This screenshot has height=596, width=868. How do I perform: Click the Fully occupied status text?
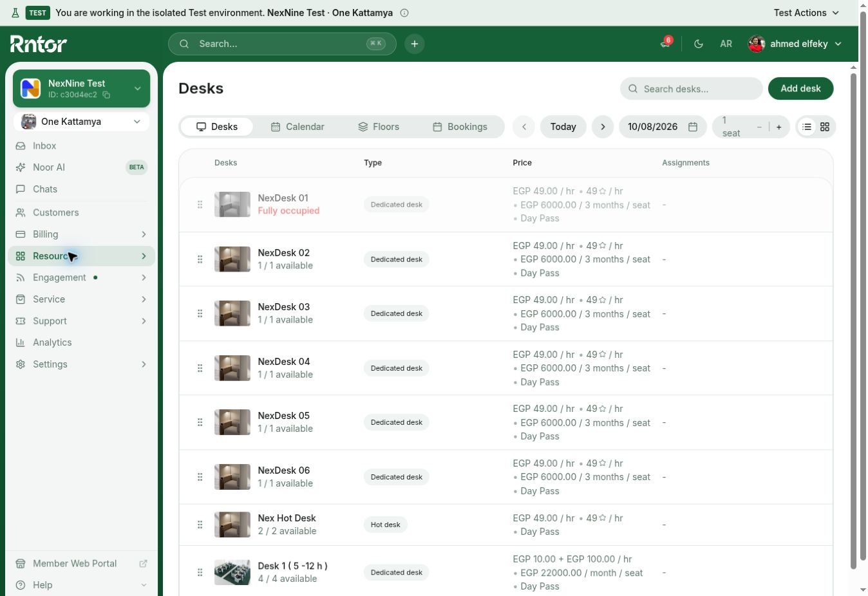(288, 210)
